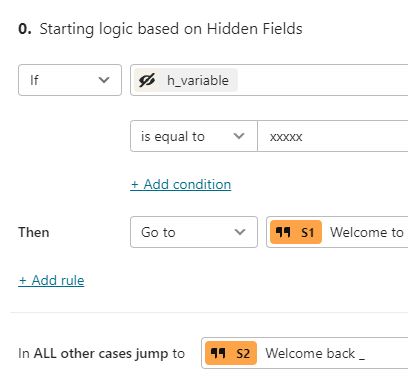Open the 'is equal to' operator dropdown
This screenshot has height=386, width=408.
[x=194, y=136]
